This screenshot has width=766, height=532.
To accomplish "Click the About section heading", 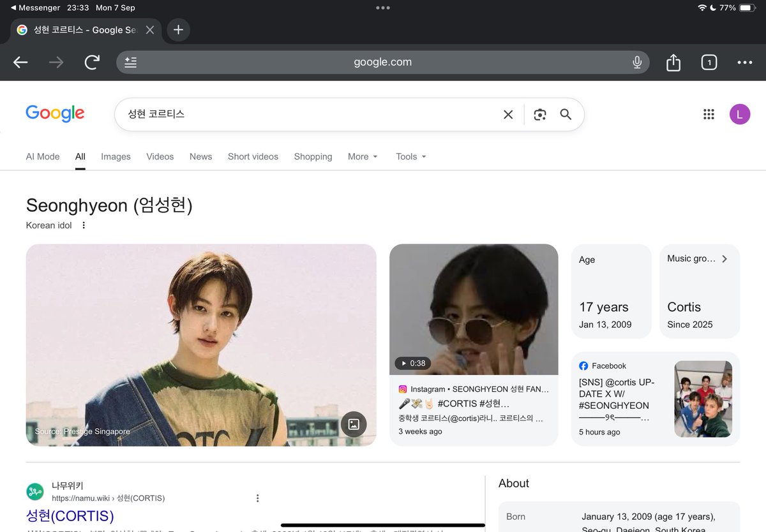I will click(514, 484).
